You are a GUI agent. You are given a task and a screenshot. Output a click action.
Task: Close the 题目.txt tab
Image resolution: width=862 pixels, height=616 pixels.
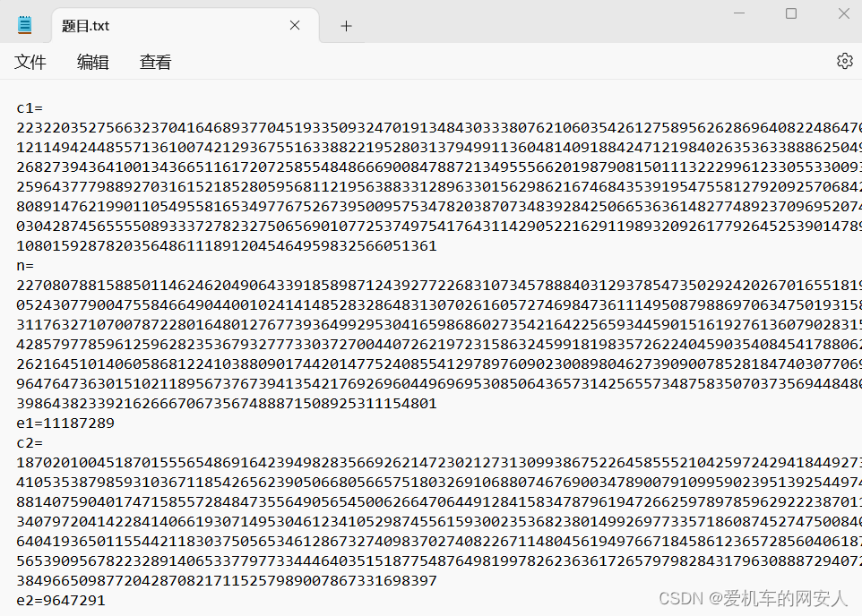click(x=295, y=25)
